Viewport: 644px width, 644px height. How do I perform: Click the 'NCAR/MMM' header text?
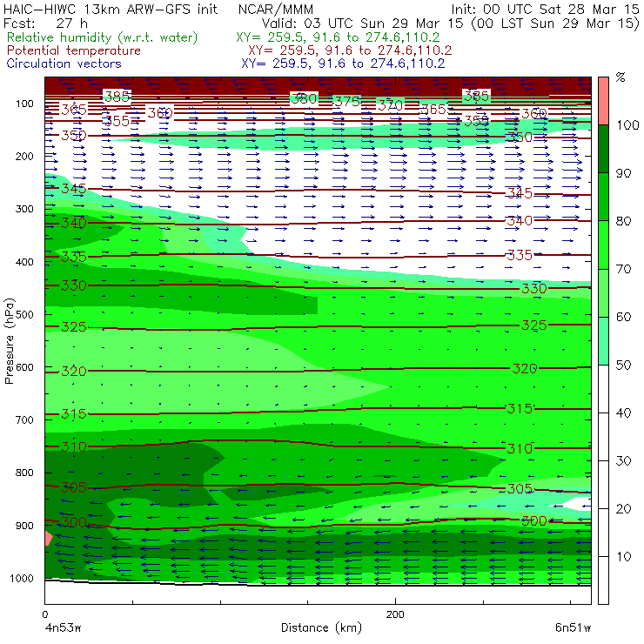276,10
